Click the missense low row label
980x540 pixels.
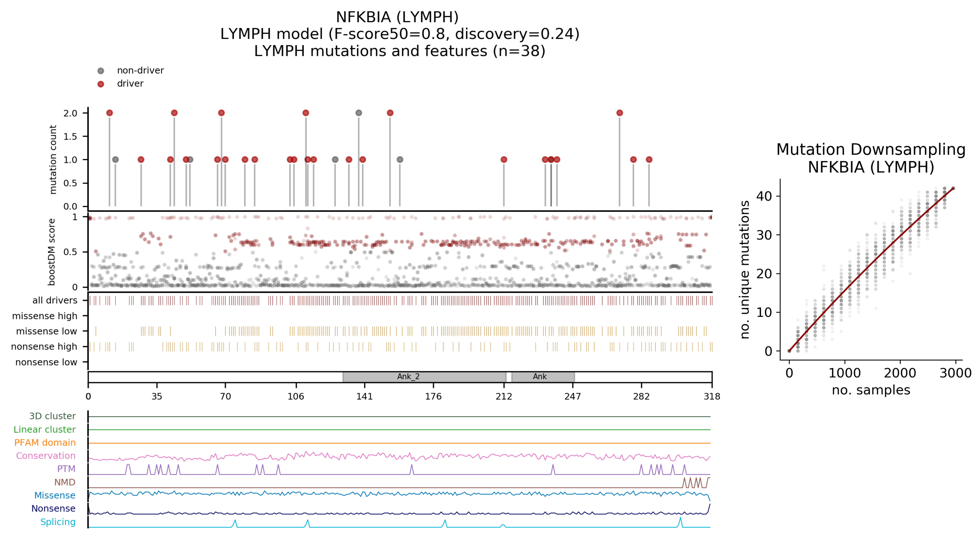tap(46, 331)
